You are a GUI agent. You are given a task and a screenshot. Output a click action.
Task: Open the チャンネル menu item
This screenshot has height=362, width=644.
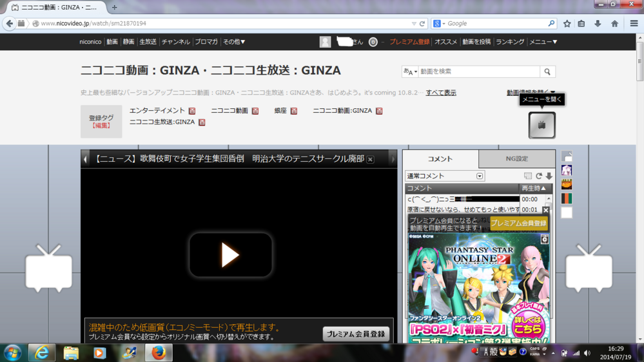pyautogui.click(x=176, y=42)
